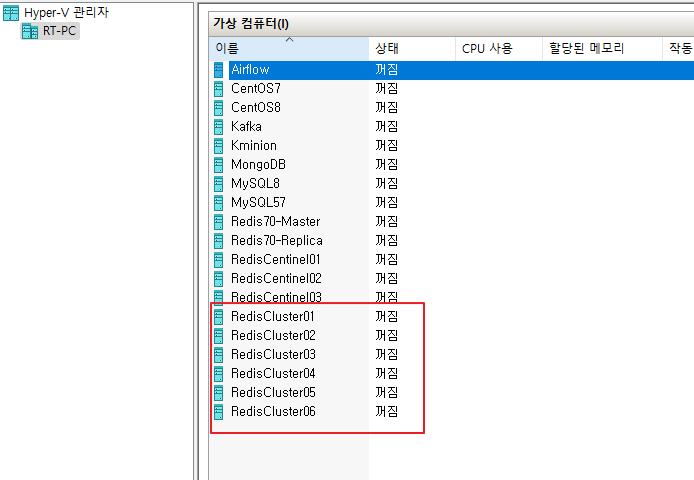Select the RedisCluster06 virtual machine

273,412
